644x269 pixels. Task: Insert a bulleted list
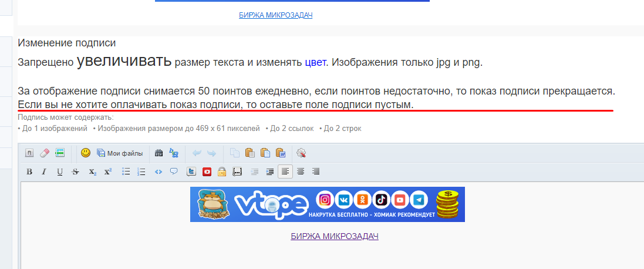(126, 172)
